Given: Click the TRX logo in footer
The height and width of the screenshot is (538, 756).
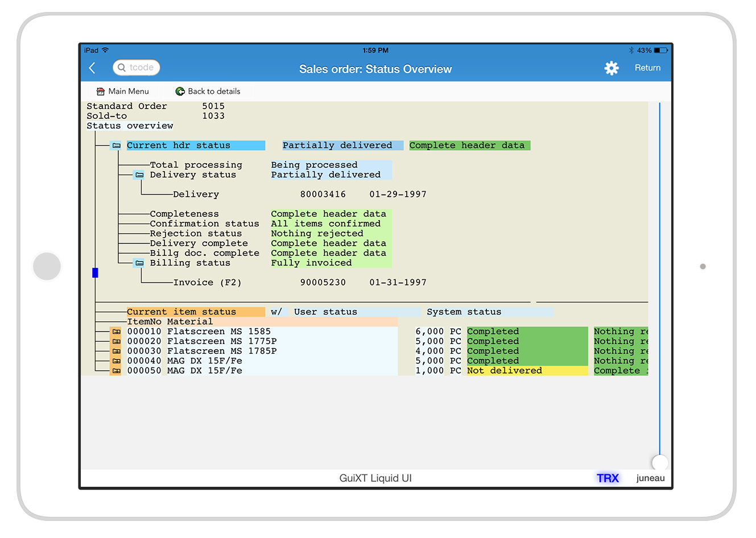Looking at the screenshot, I should point(608,478).
